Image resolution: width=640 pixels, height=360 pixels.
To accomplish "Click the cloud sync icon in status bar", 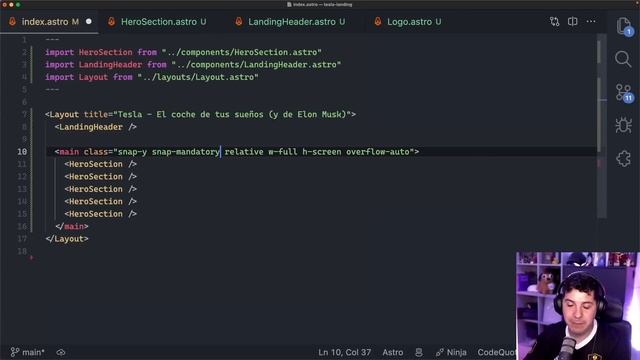I will coord(61,352).
